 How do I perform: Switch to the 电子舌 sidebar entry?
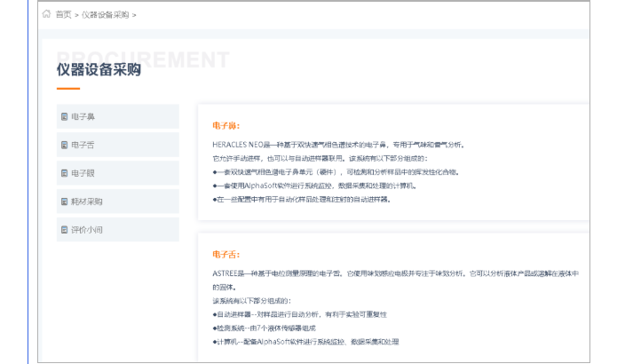coord(83,145)
